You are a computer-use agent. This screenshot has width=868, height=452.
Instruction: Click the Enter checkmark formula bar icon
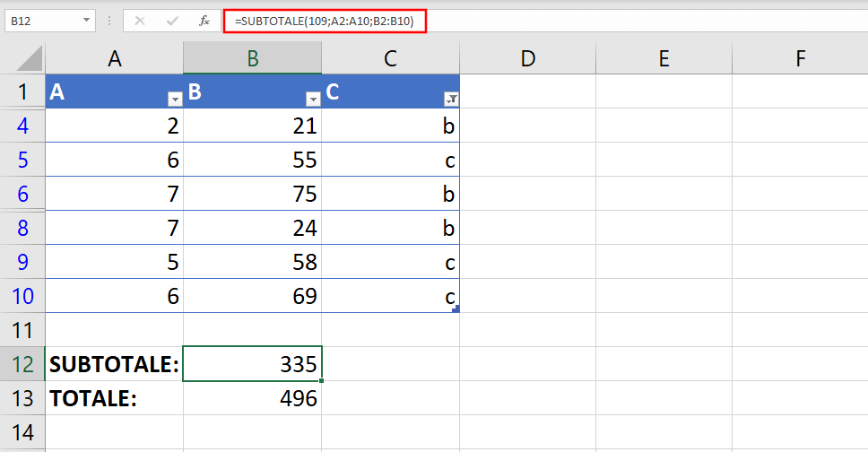172,21
